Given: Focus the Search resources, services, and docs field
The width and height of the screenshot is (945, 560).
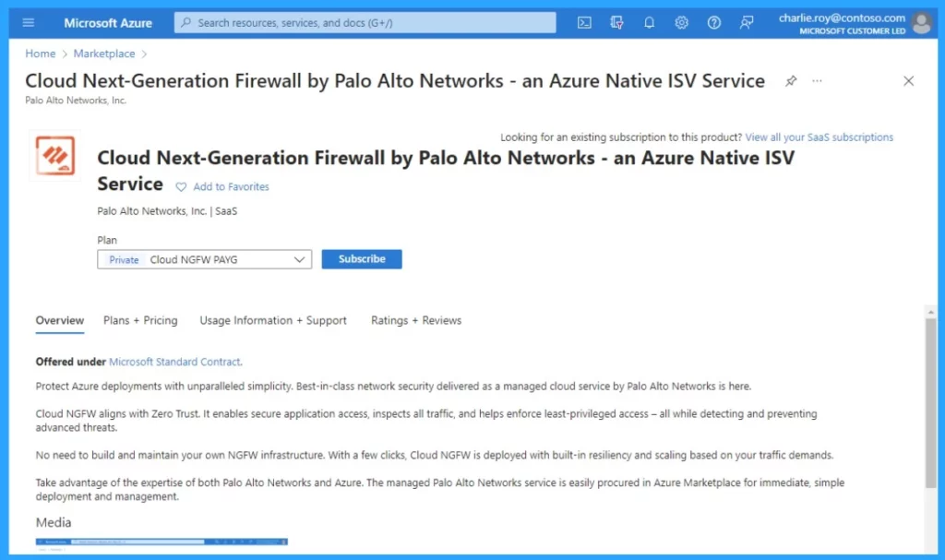Looking at the screenshot, I should point(365,23).
